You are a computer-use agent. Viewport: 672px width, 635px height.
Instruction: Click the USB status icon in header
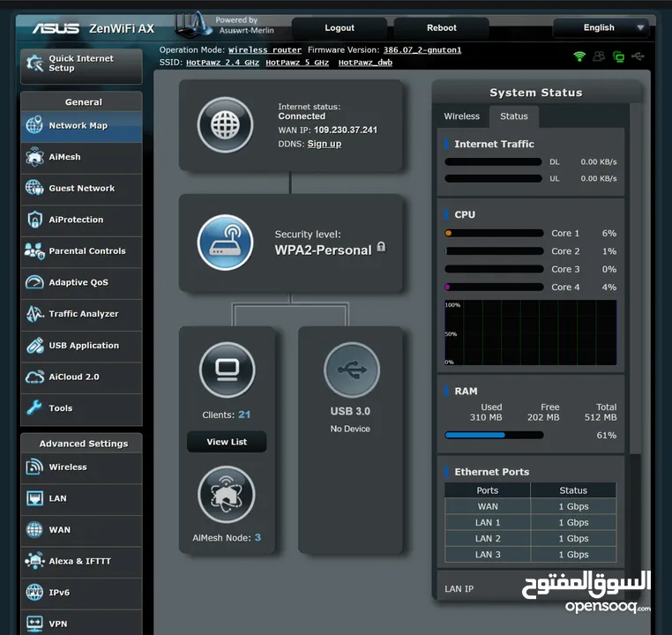638,56
